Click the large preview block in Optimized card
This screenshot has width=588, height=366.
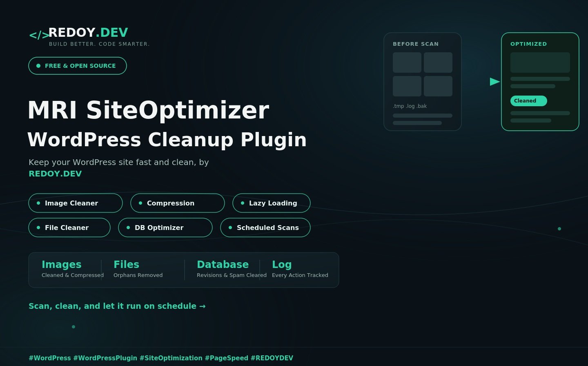[x=540, y=62]
